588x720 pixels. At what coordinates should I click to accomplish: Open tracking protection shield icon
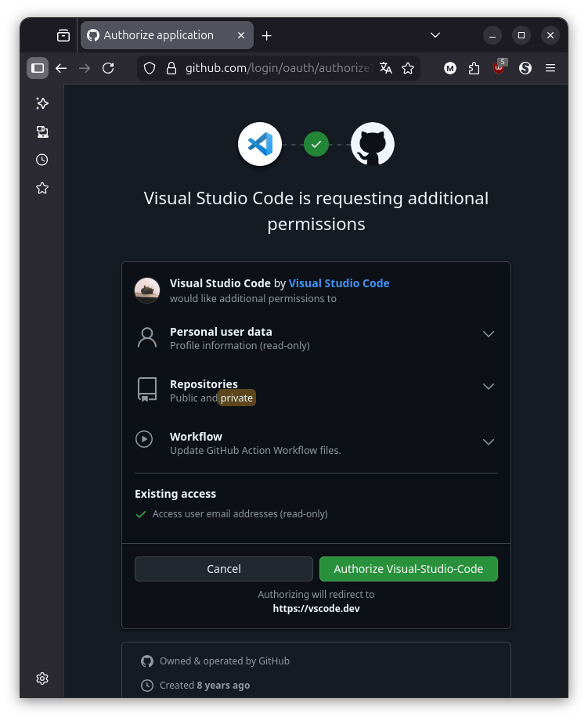[x=150, y=68]
